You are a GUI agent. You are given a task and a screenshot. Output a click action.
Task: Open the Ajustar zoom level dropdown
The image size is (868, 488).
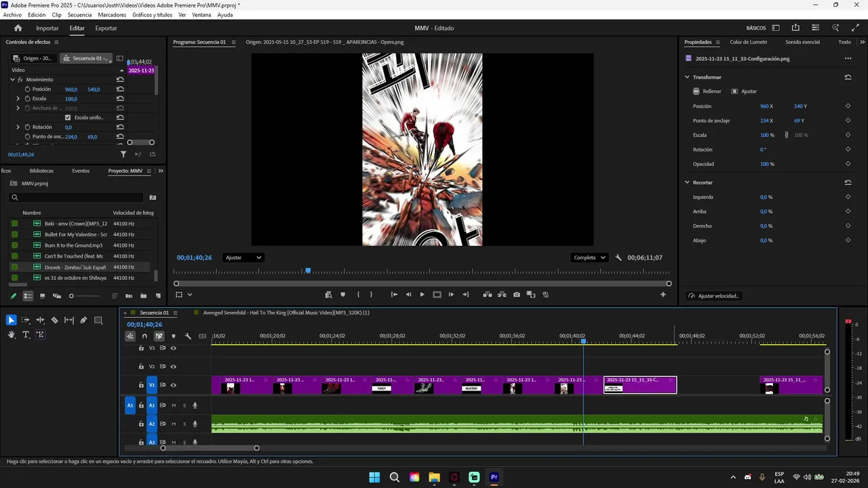[x=243, y=258]
